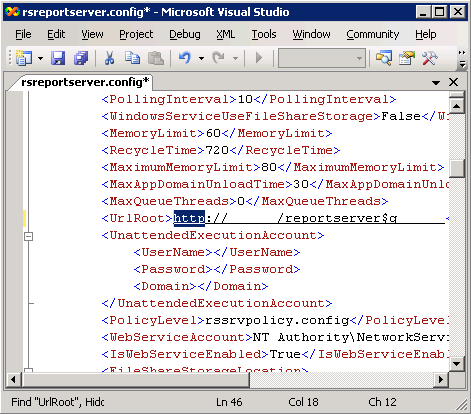Click the Ln 46 status bar indicator
471x414 pixels.
click(229, 402)
